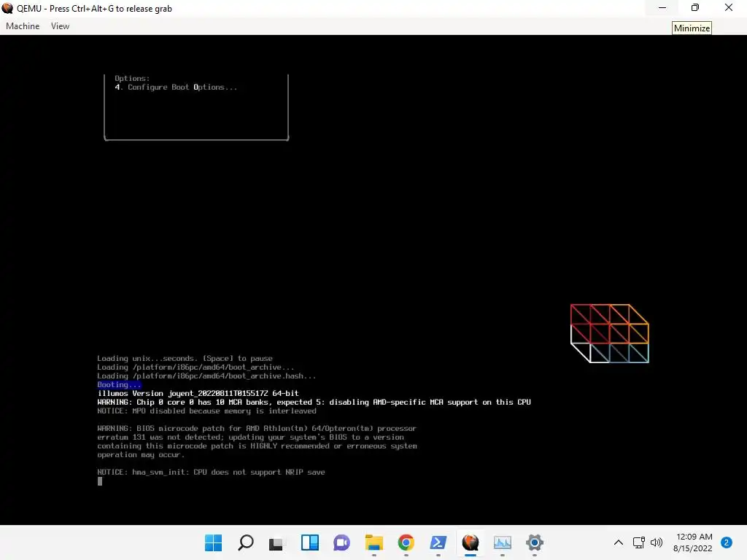The image size is (747, 560).
Task: Click the 'illumos Version joyent' line
Action: point(198,393)
